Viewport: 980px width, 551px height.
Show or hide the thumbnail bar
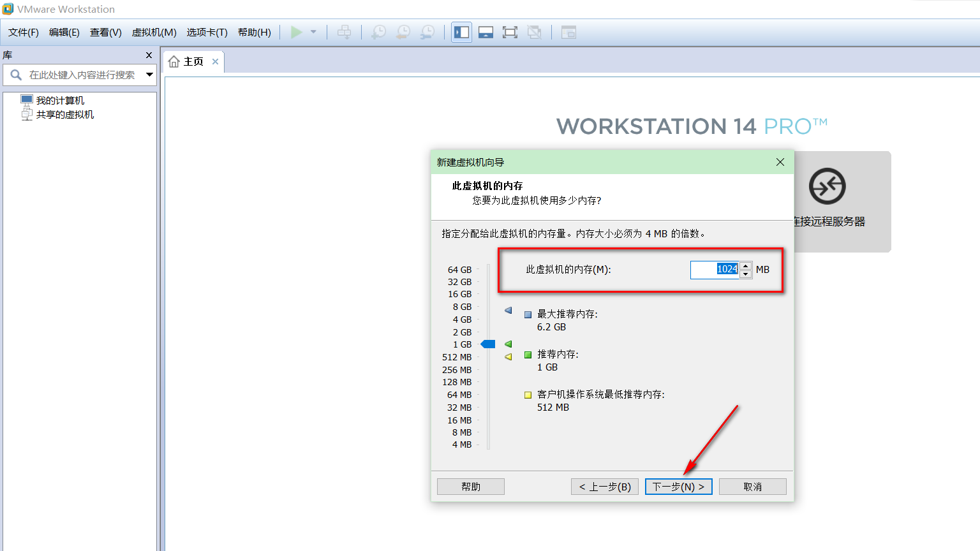point(486,32)
